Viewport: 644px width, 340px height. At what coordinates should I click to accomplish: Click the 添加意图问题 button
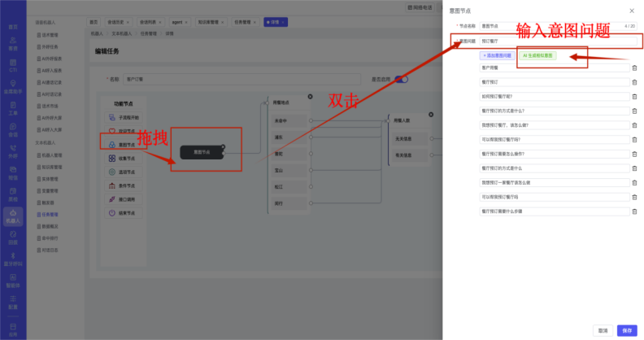click(497, 55)
